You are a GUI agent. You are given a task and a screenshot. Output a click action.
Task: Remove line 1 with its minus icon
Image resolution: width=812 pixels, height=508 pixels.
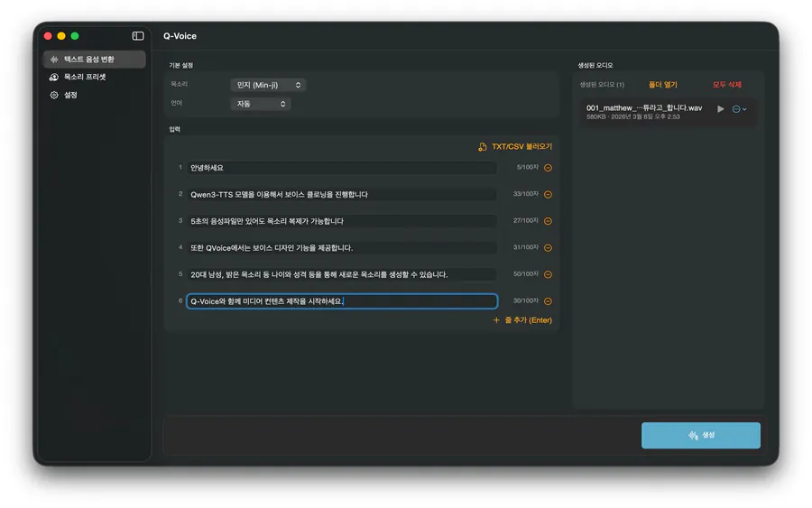tap(548, 168)
